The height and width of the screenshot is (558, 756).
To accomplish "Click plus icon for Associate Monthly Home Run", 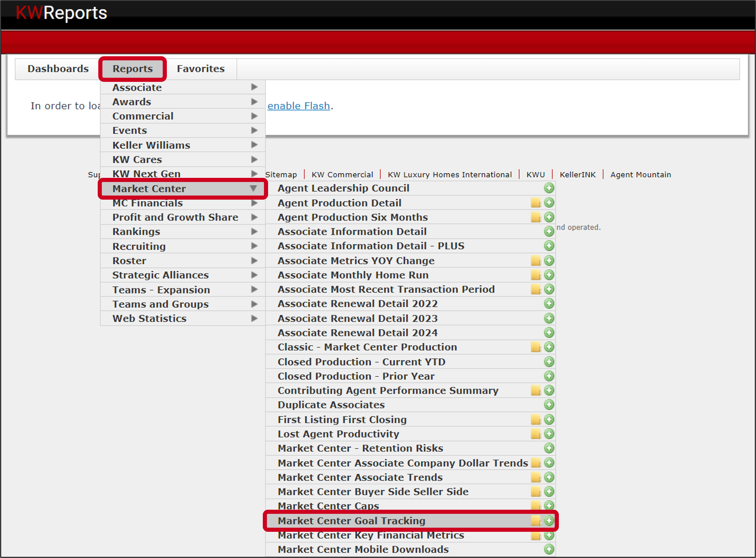I will tap(549, 275).
